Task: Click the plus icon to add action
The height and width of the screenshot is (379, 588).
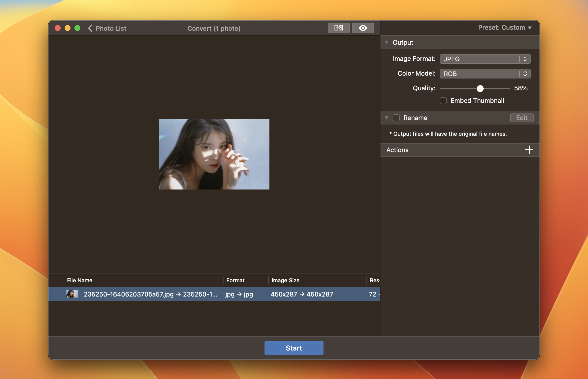Action: point(529,150)
